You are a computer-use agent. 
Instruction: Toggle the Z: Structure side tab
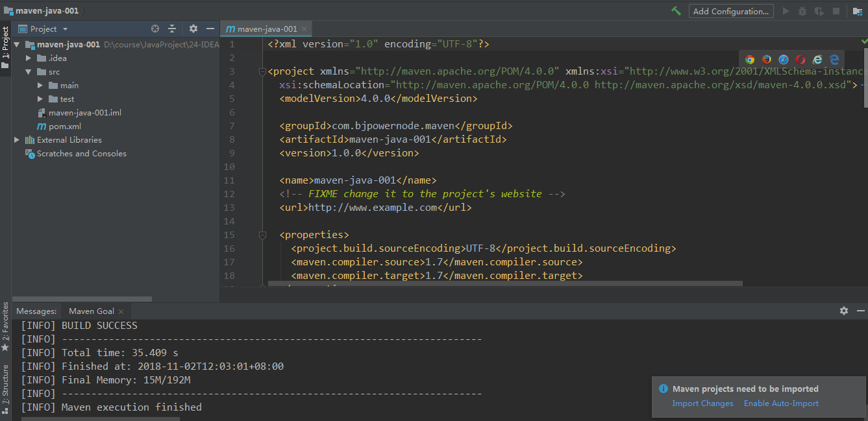click(x=5, y=389)
